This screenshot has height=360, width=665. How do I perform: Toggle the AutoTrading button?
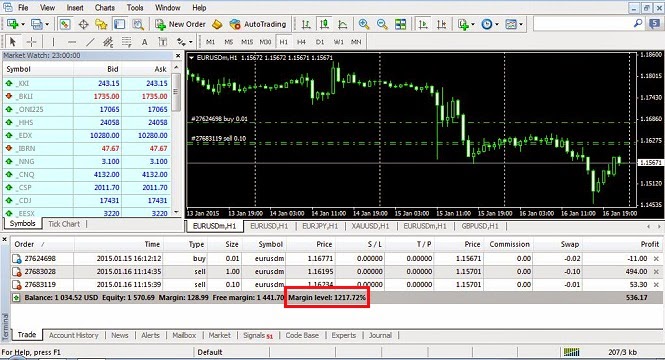(258, 25)
